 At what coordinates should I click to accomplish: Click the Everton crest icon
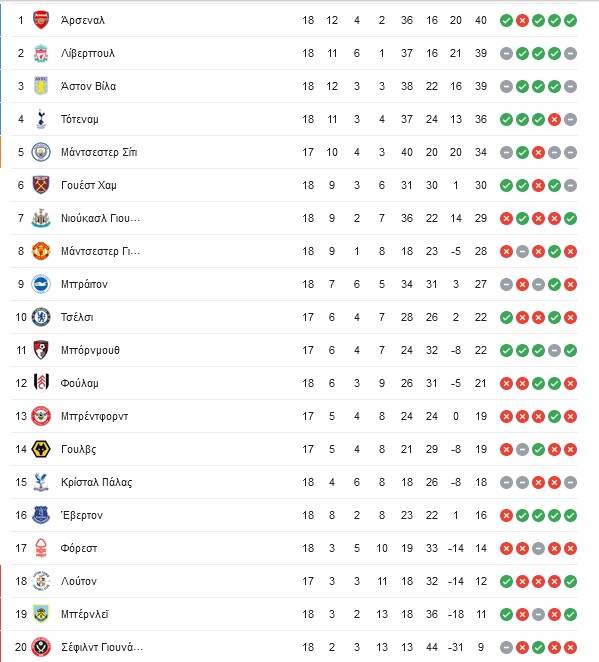click(x=41, y=515)
